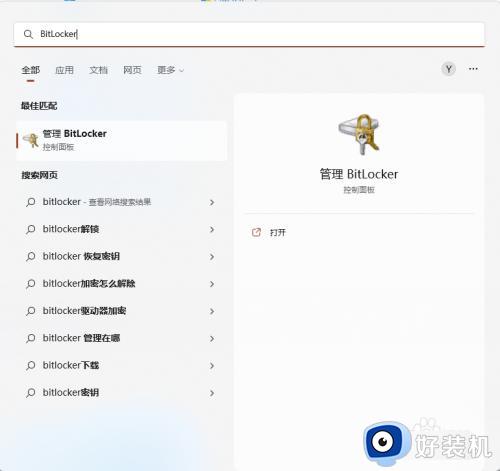Click search icon beside bitlocker密钥
Screen dimensions: 500x471
coord(31,393)
